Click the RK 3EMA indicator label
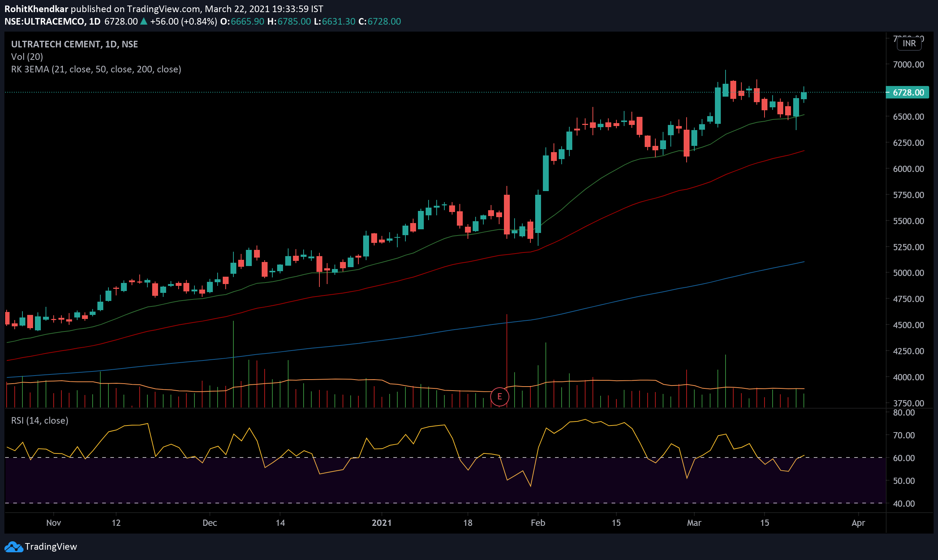Viewport: 938px width, 560px height. [x=96, y=69]
